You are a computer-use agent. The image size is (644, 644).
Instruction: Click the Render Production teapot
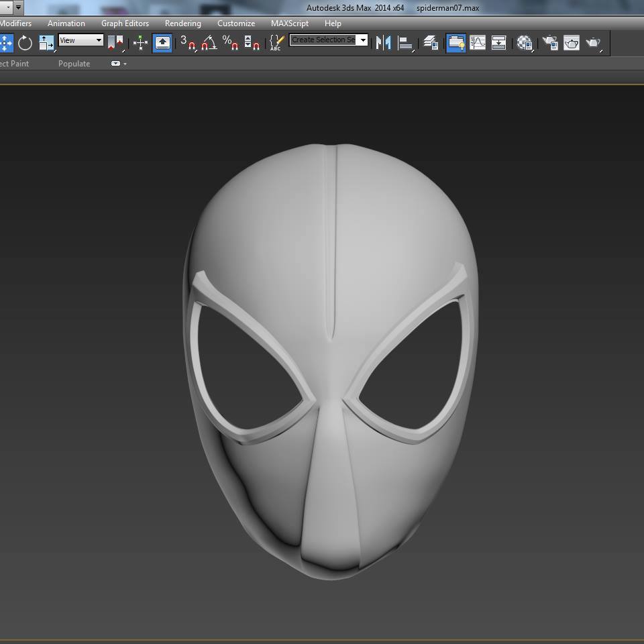click(x=593, y=43)
